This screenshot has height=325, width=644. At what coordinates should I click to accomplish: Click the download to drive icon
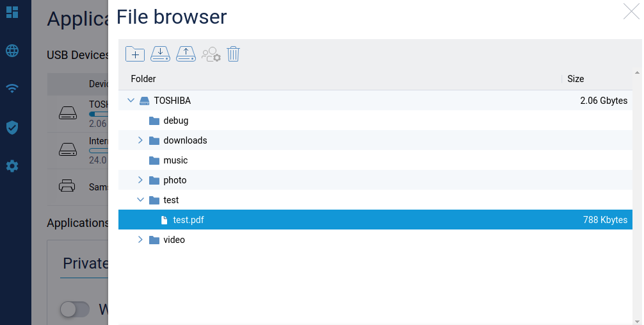(161, 54)
